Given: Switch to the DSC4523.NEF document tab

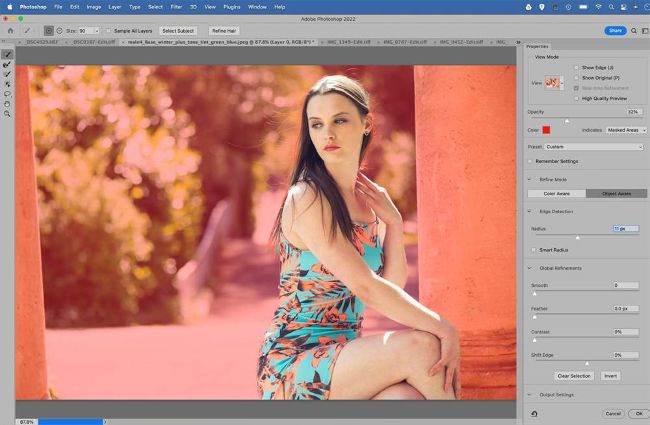Looking at the screenshot, I should (x=42, y=43).
